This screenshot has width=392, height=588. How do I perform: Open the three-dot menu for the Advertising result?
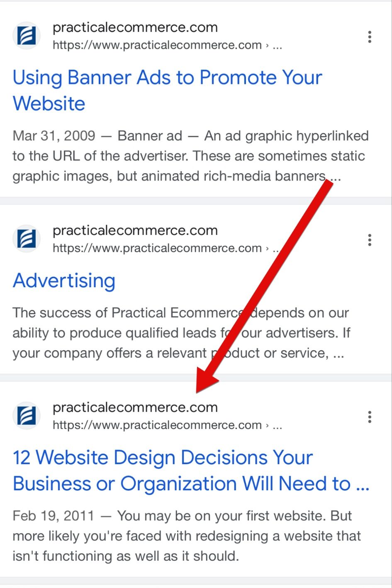tap(369, 240)
